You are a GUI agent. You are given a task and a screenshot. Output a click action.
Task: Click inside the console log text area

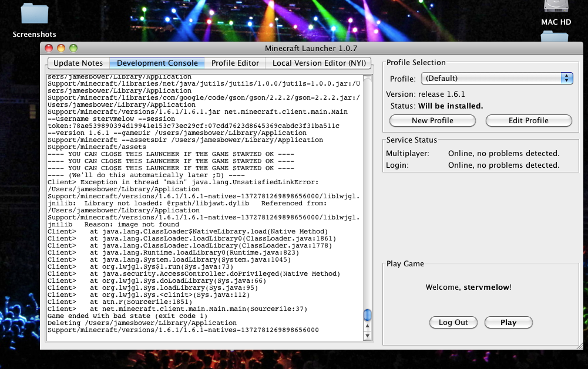pyautogui.click(x=200, y=205)
